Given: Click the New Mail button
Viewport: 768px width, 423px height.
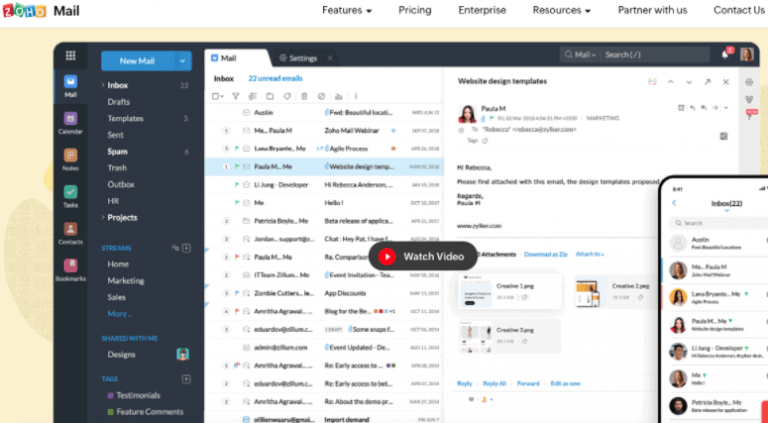Looking at the screenshot, I should 138,61.
